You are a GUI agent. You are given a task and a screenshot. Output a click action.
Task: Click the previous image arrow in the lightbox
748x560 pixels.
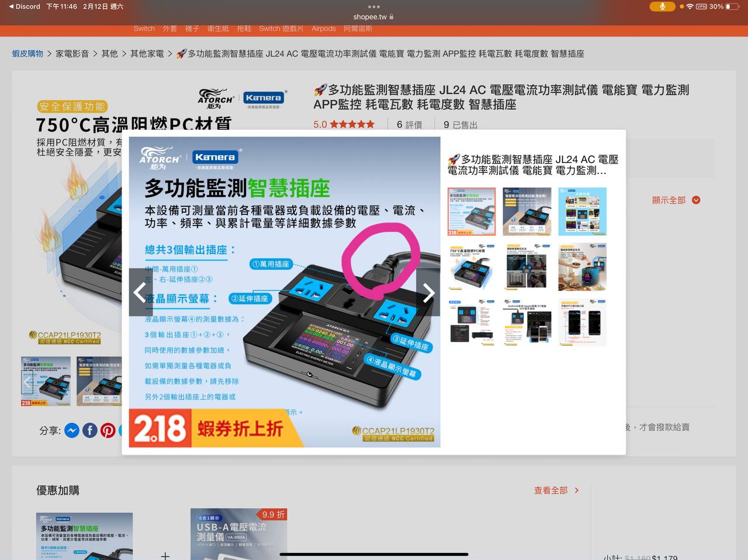tap(140, 292)
